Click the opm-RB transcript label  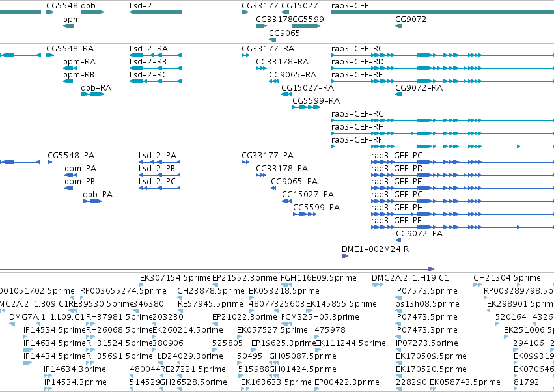(x=79, y=75)
